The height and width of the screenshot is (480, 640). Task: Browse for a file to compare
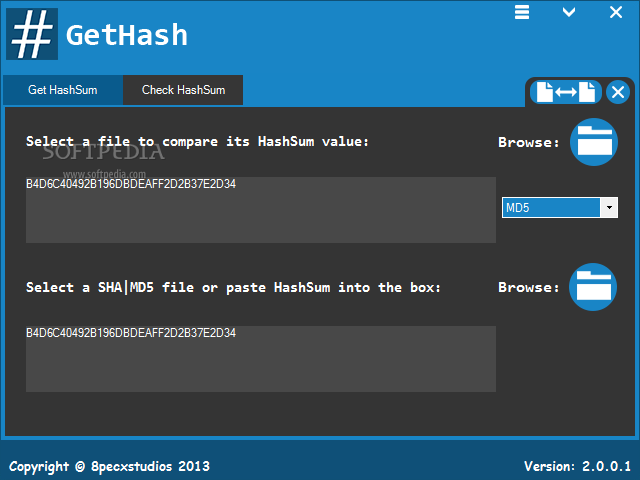coord(594,142)
